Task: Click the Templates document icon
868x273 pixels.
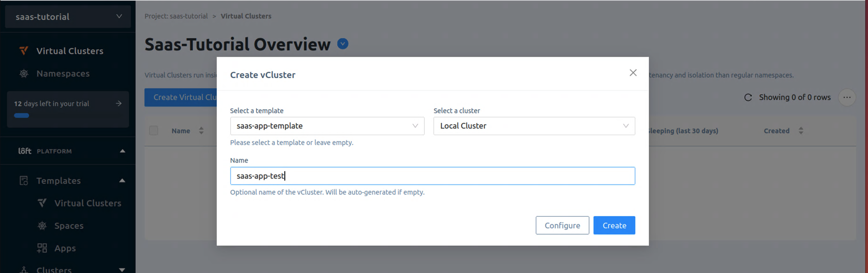Action: [x=23, y=181]
